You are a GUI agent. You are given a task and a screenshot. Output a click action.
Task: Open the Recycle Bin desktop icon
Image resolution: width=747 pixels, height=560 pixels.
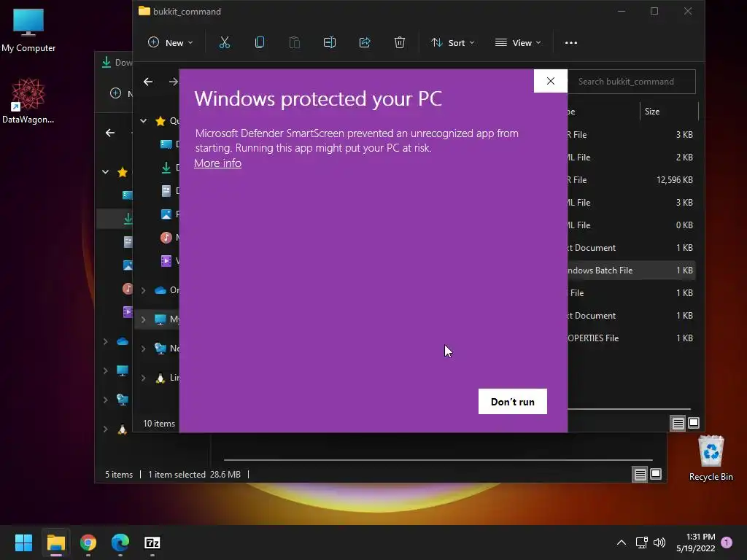711,458
